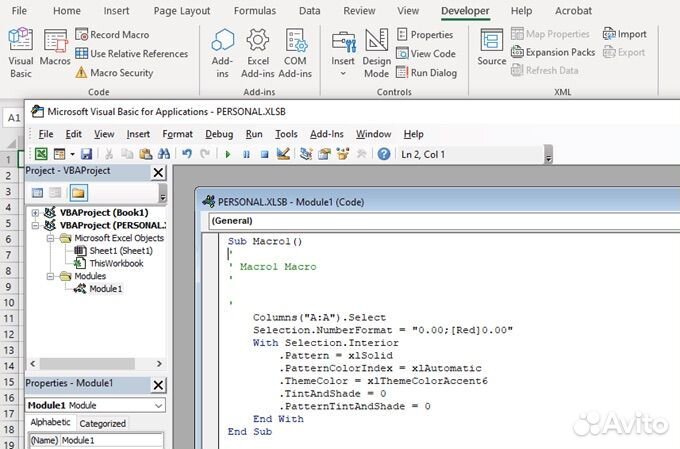Save PERSONAL.XLSB with the disk icon
Viewport: 680px width, 449px height.
coord(86,154)
